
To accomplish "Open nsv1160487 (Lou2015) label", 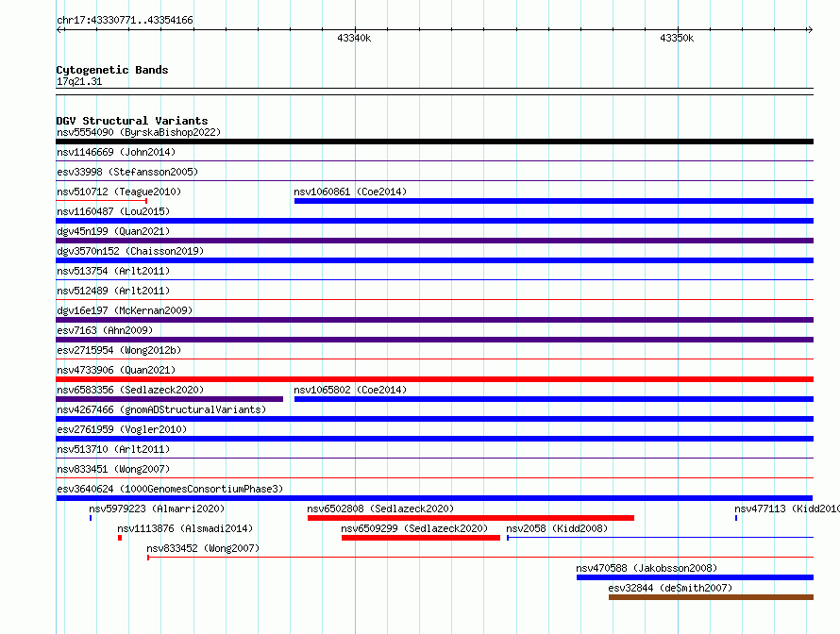I will point(113,211).
